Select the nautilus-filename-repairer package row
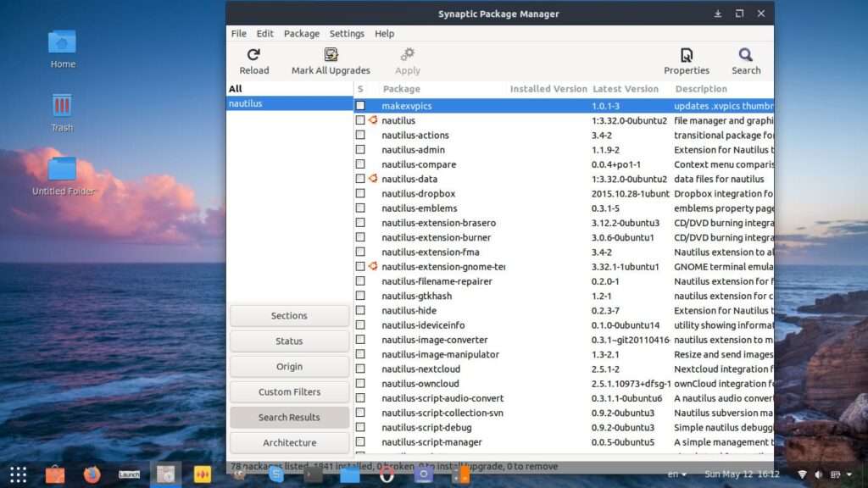The image size is (868, 488). click(x=564, y=281)
